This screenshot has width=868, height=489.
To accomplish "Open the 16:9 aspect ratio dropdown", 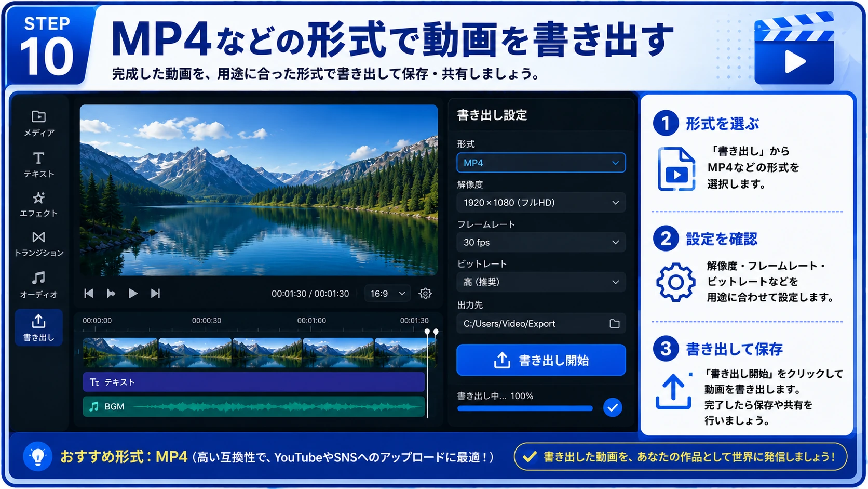I will click(x=387, y=294).
